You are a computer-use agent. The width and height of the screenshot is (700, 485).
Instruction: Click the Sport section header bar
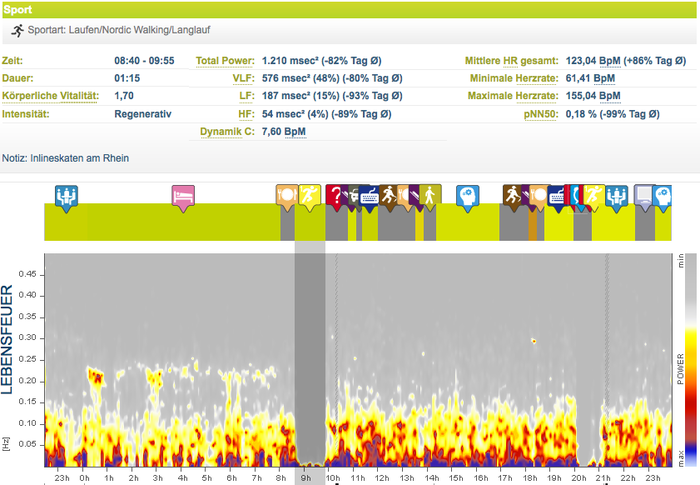pos(350,9)
